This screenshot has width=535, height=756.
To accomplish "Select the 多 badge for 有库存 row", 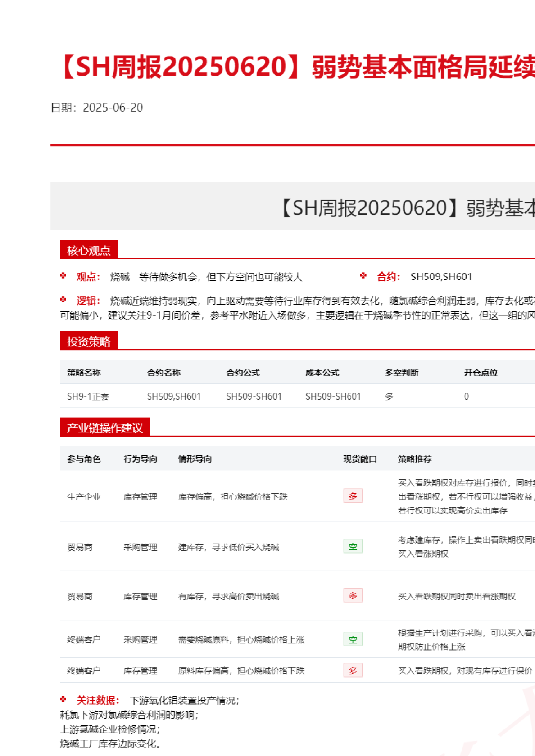I will click(353, 595).
